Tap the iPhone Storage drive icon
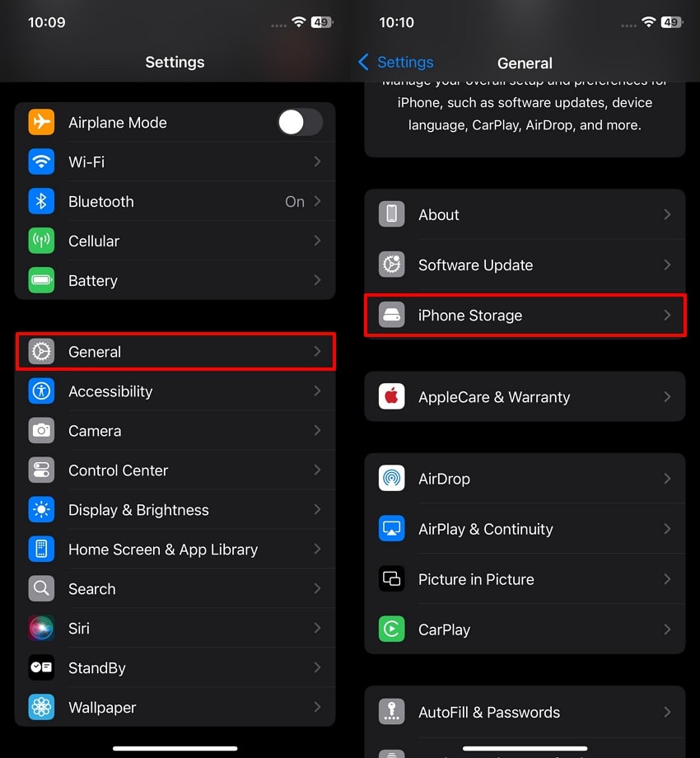The width and height of the screenshot is (700, 758). (391, 315)
